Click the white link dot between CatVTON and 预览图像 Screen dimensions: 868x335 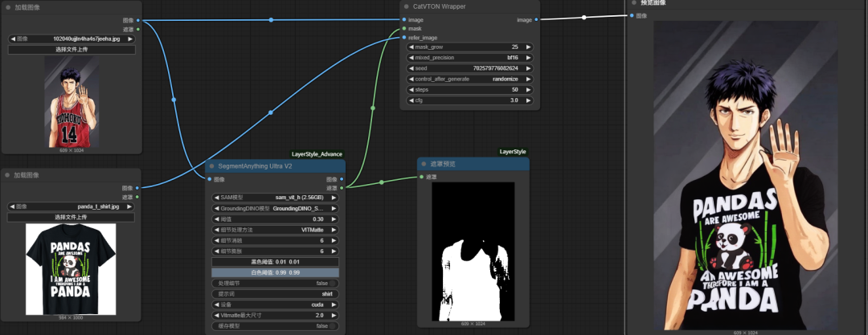click(x=584, y=17)
